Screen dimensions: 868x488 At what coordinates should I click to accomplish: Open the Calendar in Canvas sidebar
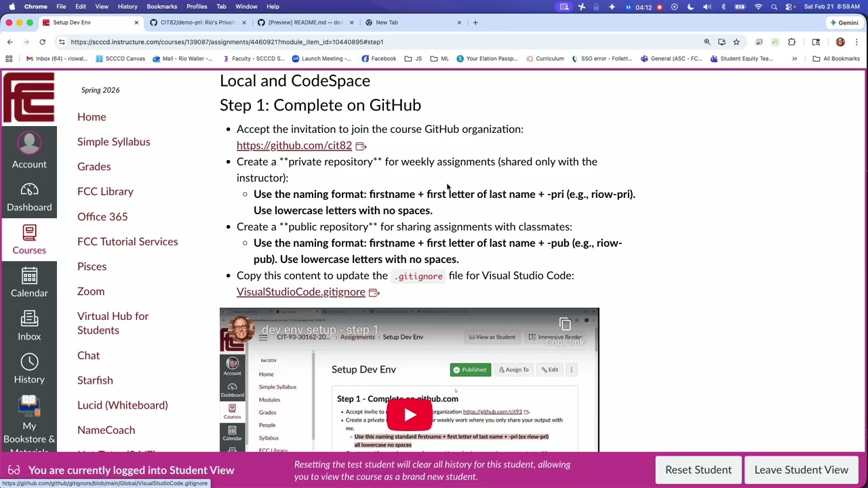28,283
